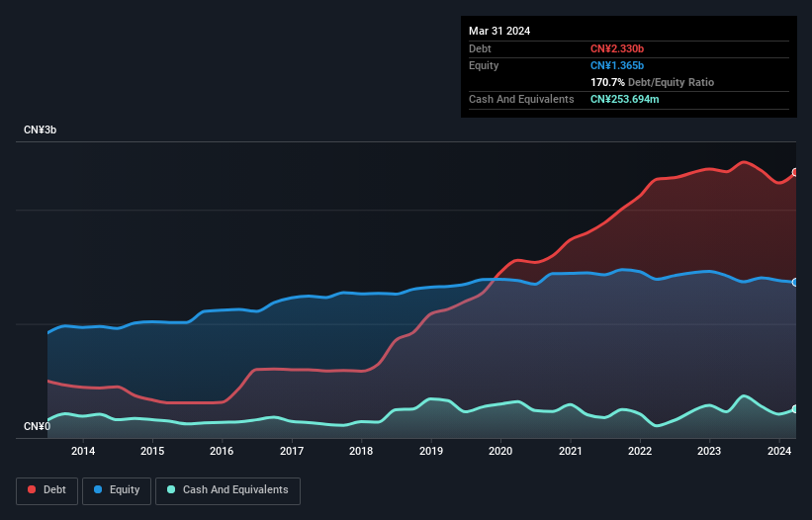Toggle the Equity legend button

117,490
